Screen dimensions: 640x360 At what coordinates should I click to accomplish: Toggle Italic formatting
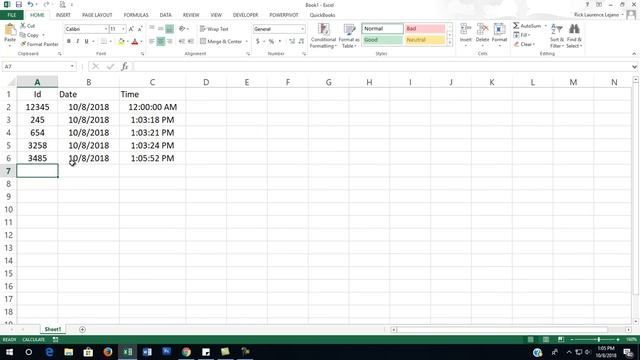pos(78,41)
